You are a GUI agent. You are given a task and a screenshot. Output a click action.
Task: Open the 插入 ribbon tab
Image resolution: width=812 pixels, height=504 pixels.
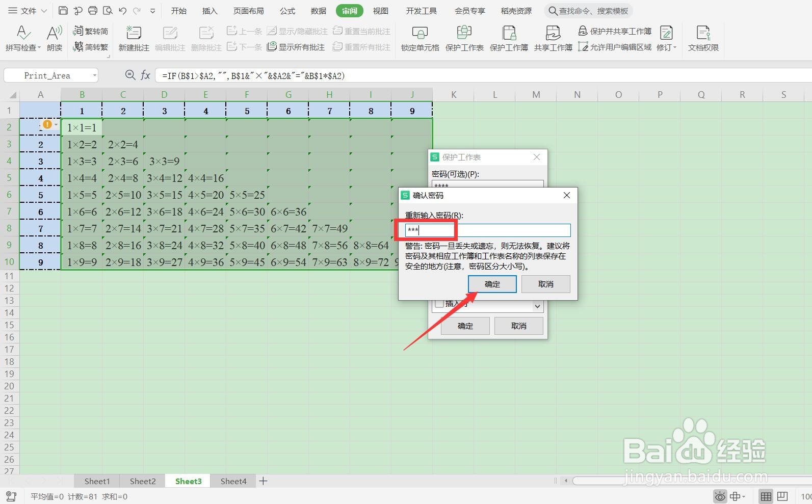tap(209, 11)
